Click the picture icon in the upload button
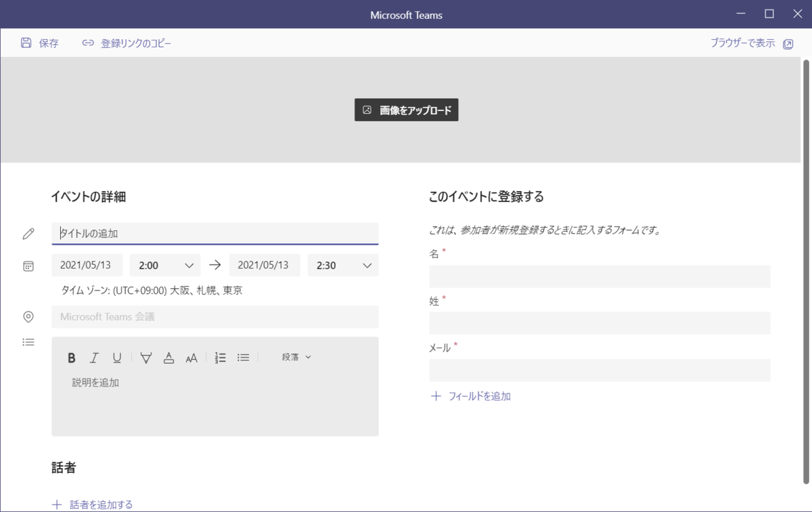Screen dimensions: 812x512 click(x=367, y=110)
